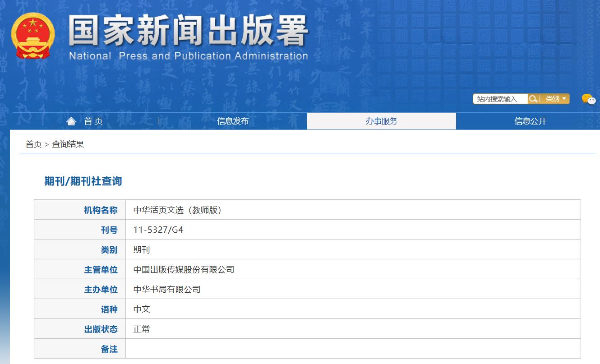Click the 主办单位 row label
The image size is (600, 364).
click(101, 290)
